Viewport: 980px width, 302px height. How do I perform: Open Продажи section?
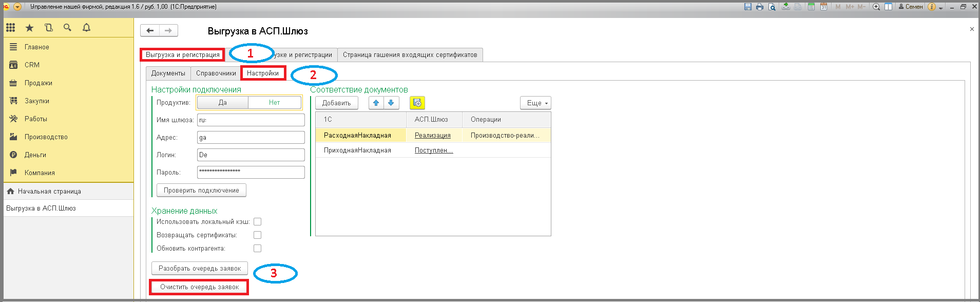[68, 83]
